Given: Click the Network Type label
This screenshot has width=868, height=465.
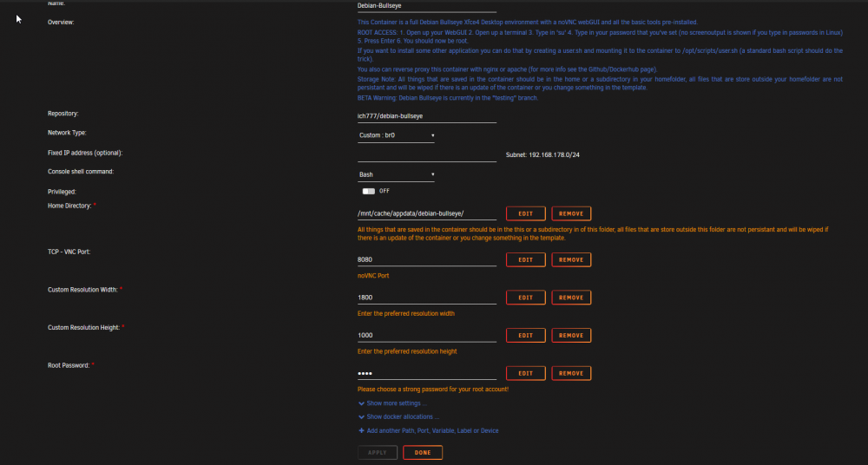Looking at the screenshot, I should click(x=67, y=133).
